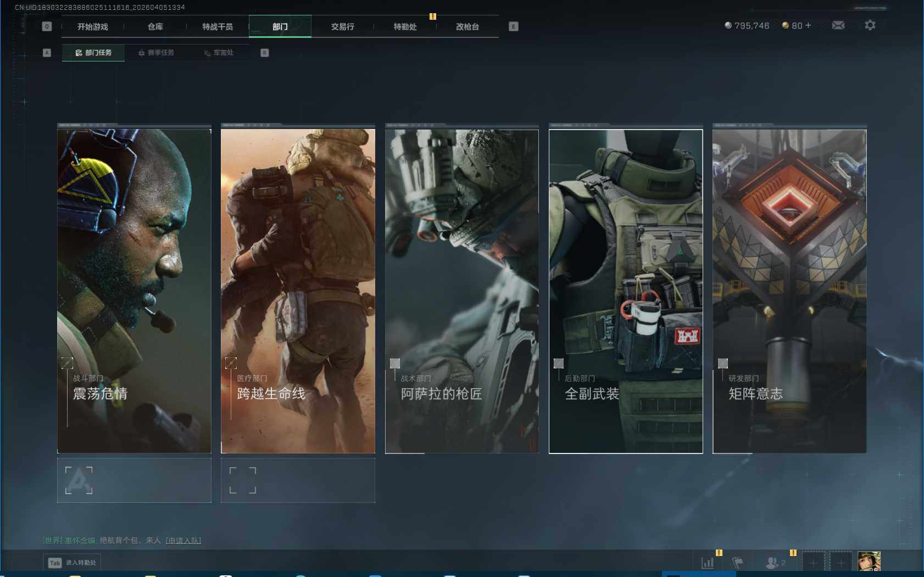Screen dimensions: 924x577
Task: Click the square icon on 全副武装 card
Action: pos(559,363)
